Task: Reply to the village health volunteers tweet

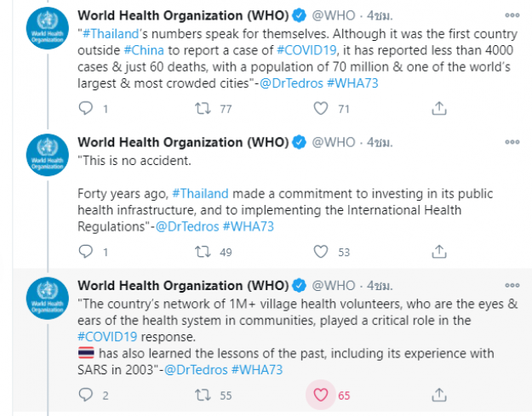Action: point(85,395)
